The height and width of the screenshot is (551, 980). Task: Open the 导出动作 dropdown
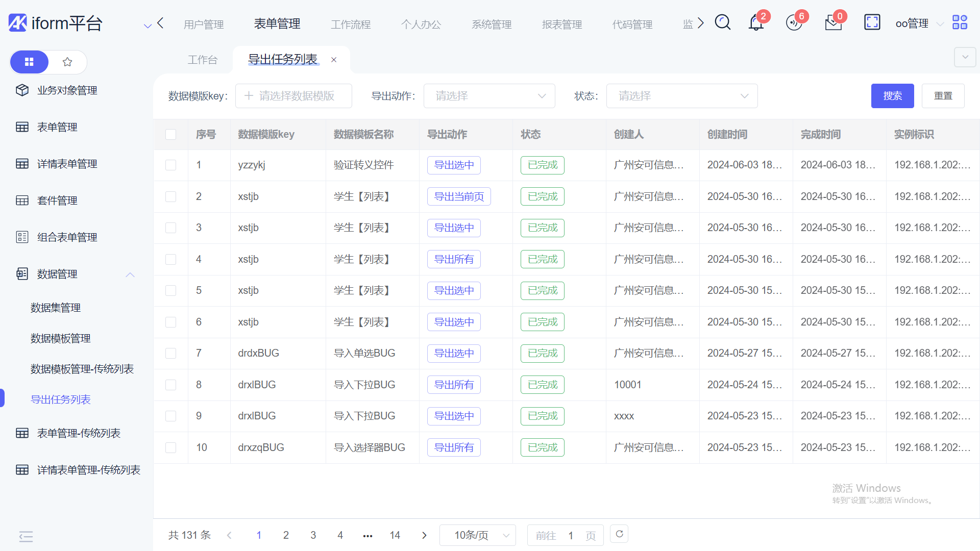coord(489,96)
